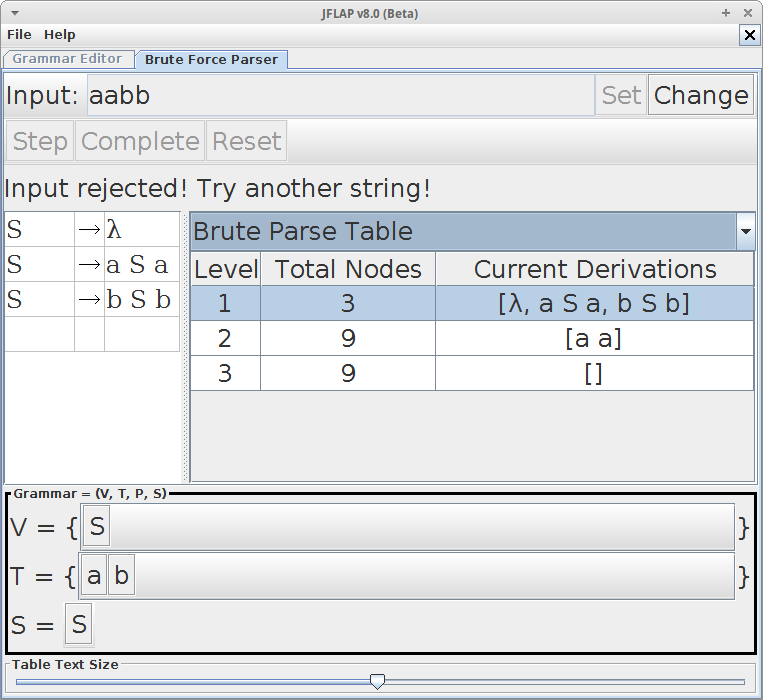Click the Table Text Size slider handle
This screenshot has width=763, height=700.
[x=377, y=681]
